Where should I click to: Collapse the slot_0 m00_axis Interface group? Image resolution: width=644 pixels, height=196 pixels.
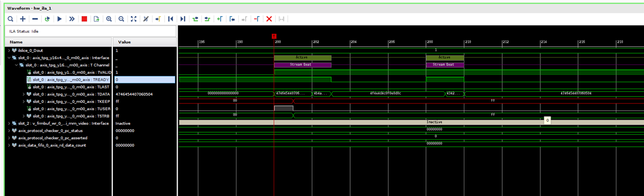coord(9,58)
